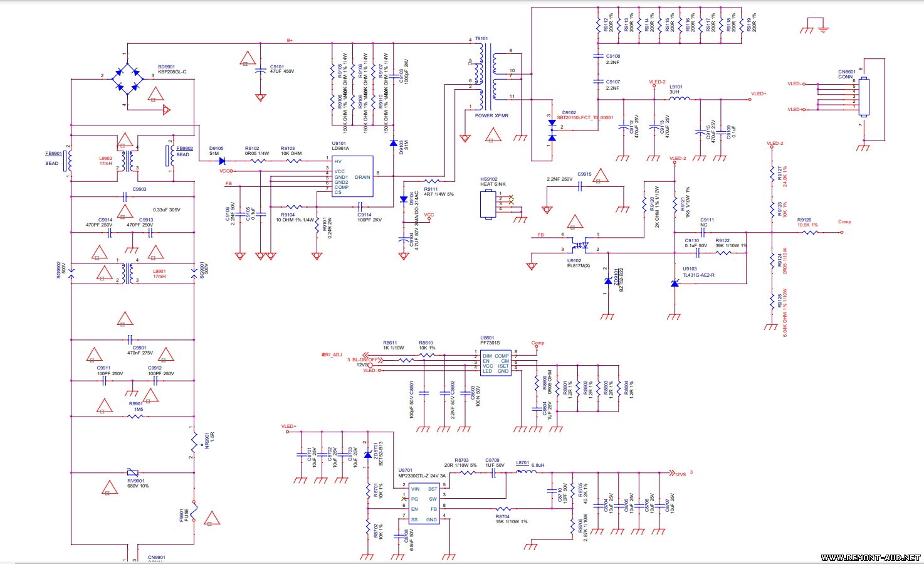Click the 'ISET' pin label on U8601
Screen dimensions: 924x564
[503, 366]
